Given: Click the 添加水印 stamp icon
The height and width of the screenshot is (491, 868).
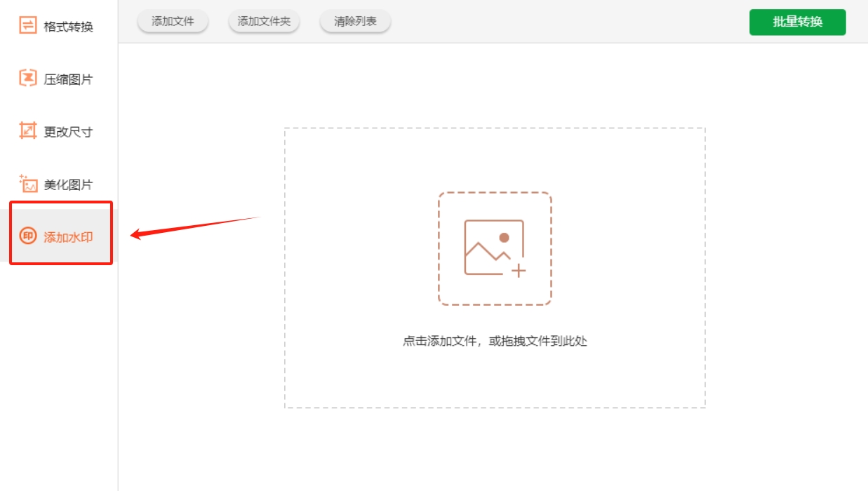Looking at the screenshot, I should pos(27,236).
